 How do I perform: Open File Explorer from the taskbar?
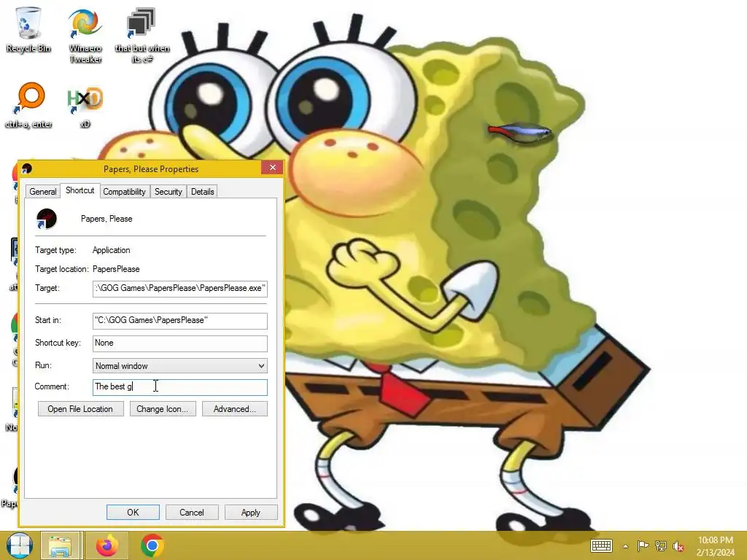tap(61, 545)
